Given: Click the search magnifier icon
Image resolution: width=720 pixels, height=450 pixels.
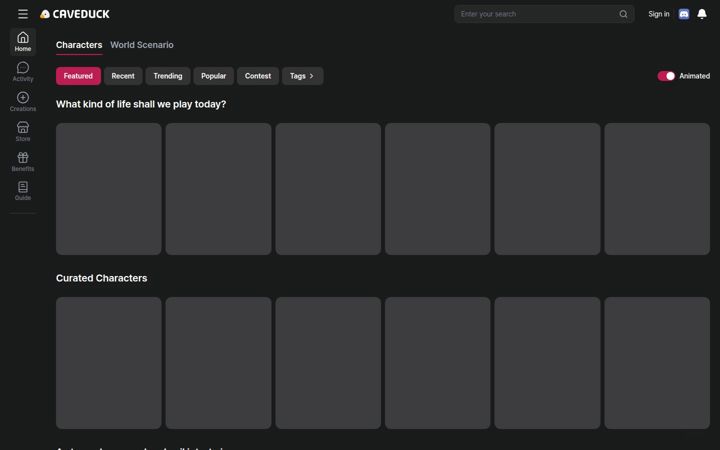Looking at the screenshot, I should point(623,14).
